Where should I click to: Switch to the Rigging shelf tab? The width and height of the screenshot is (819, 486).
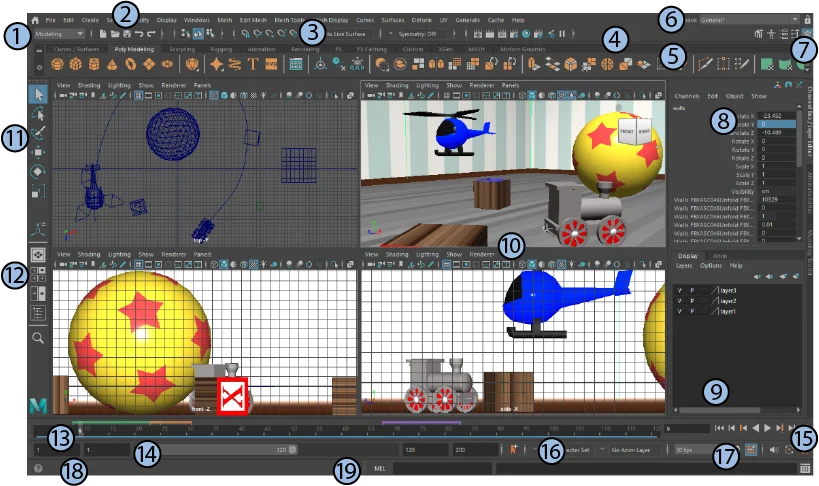(x=221, y=50)
